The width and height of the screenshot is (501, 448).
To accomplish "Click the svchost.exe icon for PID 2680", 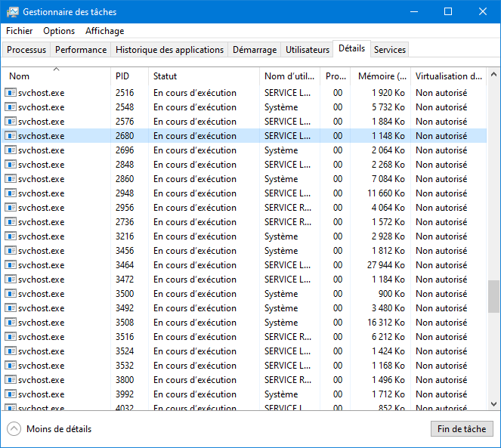I will click(x=11, y=136).
